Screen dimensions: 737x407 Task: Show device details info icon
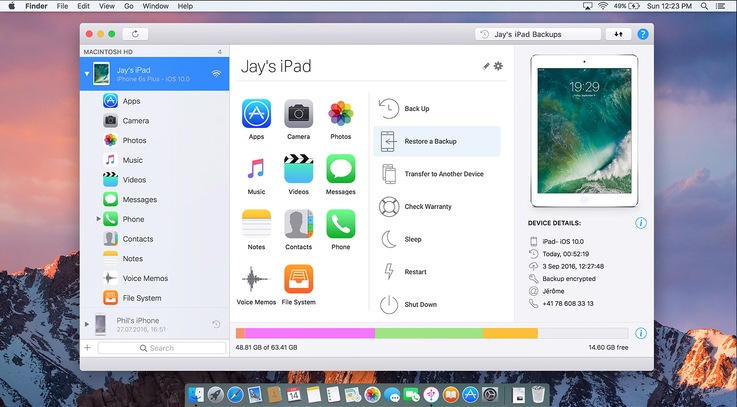point(641,223)
